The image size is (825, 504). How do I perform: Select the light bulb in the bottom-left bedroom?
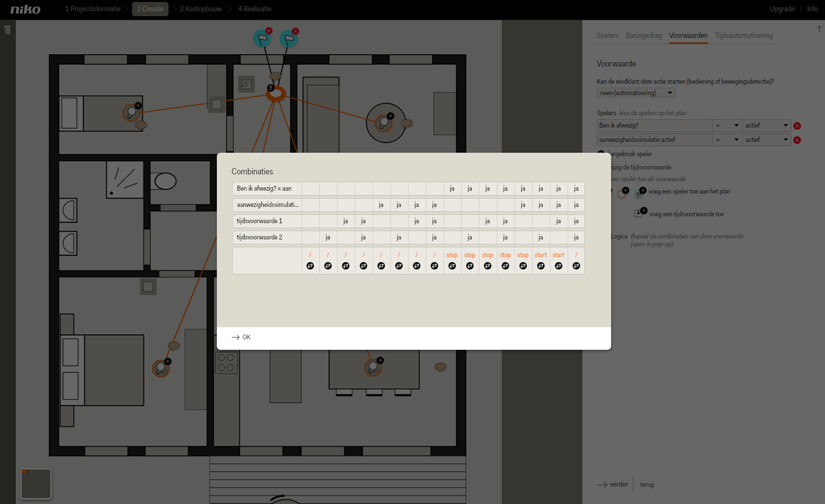[x=161, y=368]
